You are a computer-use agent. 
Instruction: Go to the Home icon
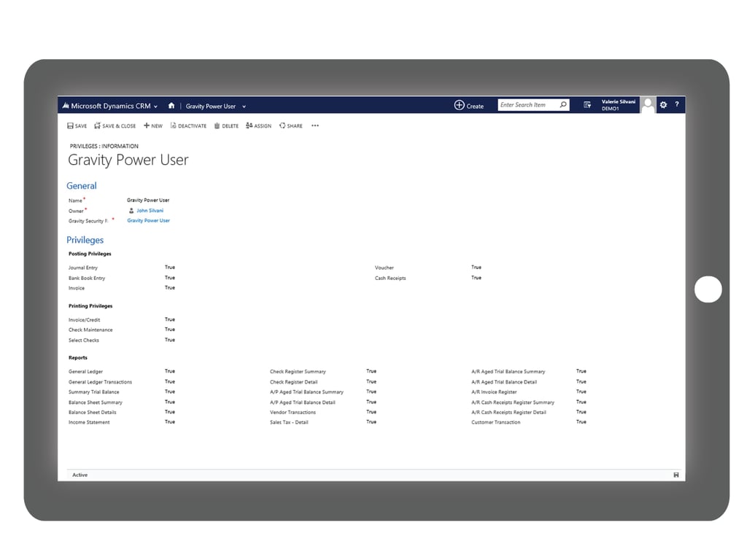pyautogui.click(x=171, y=106)
